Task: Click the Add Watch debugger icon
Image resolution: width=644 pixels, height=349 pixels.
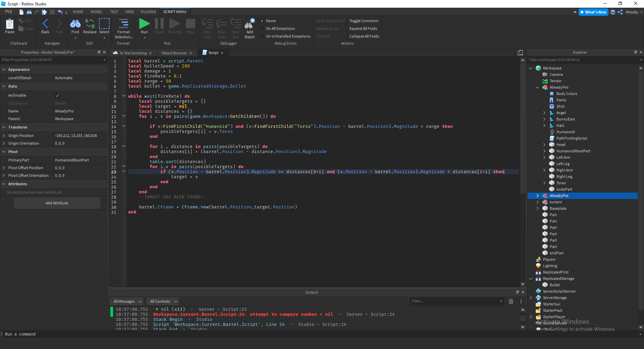Action: click(249, 25)
